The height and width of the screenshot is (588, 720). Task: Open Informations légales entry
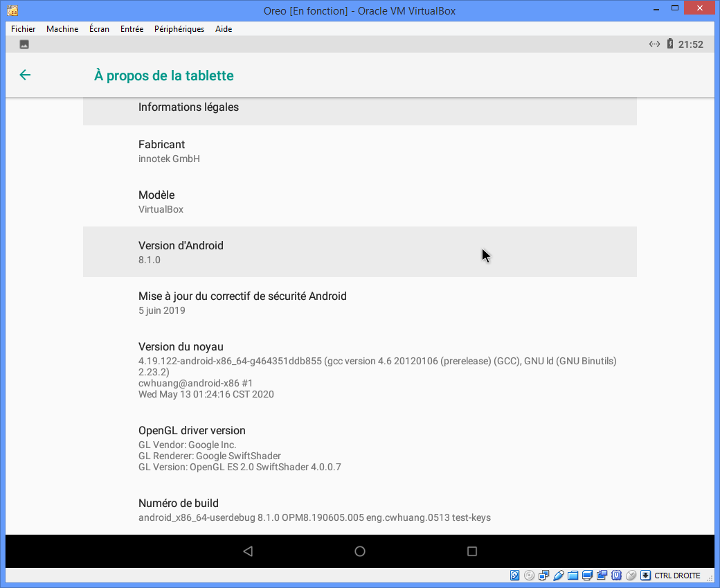click(360, 112)
